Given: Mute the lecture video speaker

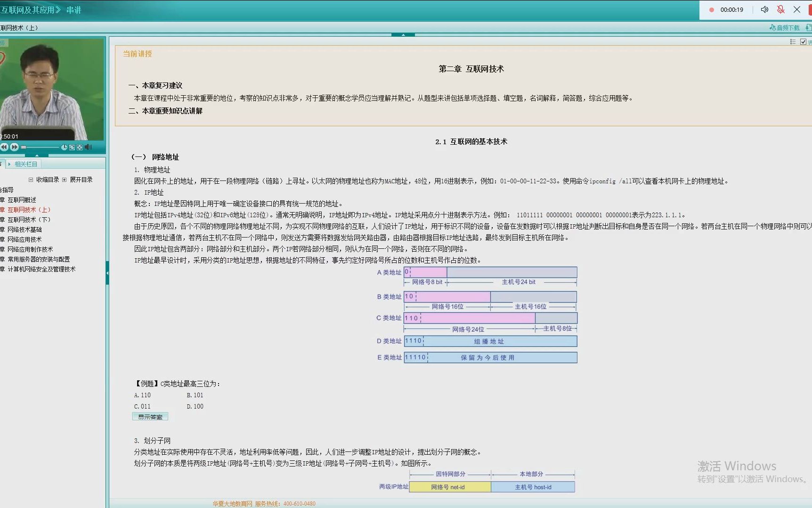Looking at the screenshot, I should [x=88, y=147].
